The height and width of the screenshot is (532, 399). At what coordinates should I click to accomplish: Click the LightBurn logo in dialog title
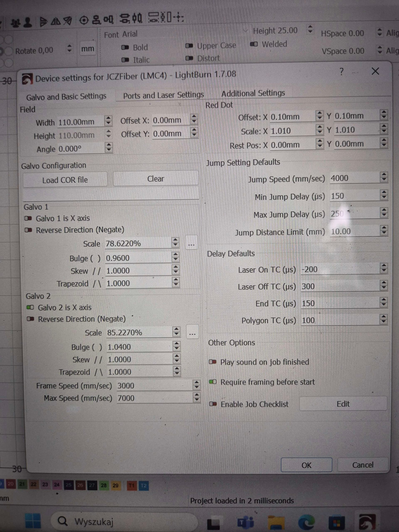pyautogui.click(x=27, y=79)
